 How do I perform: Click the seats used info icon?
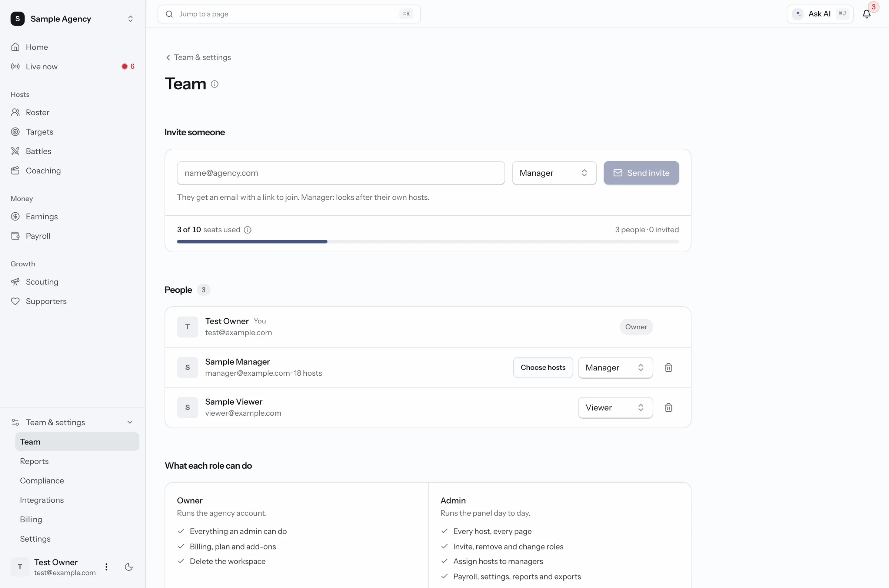[x=247, y=230]
